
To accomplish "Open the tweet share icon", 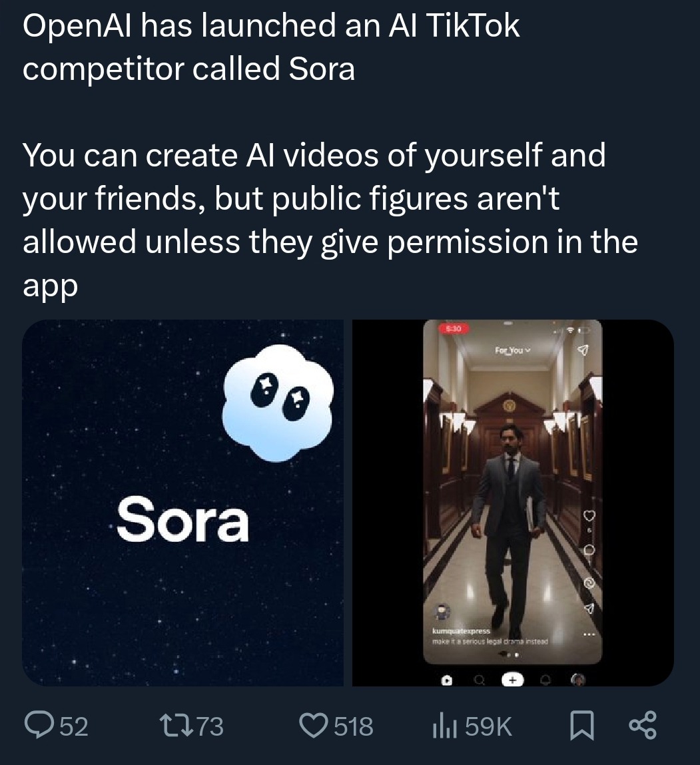I will 641,726.
